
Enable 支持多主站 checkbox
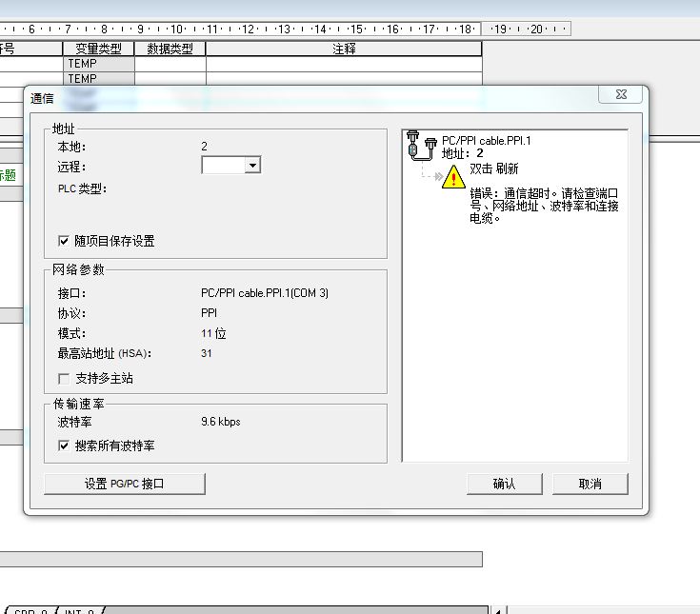point(65,378)
